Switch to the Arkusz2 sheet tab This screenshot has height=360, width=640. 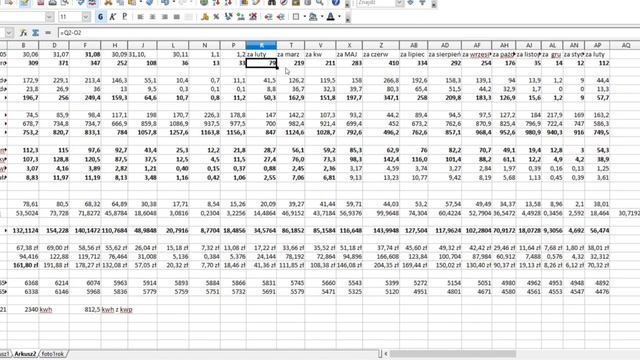pyautogui.click(x=25, y=354)
